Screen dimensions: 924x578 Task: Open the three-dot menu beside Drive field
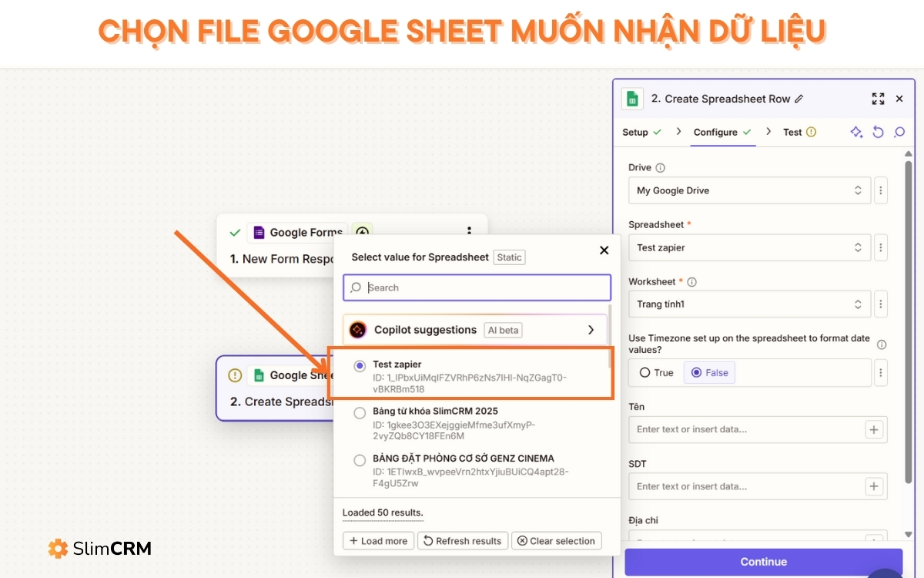tap(881, 190)
